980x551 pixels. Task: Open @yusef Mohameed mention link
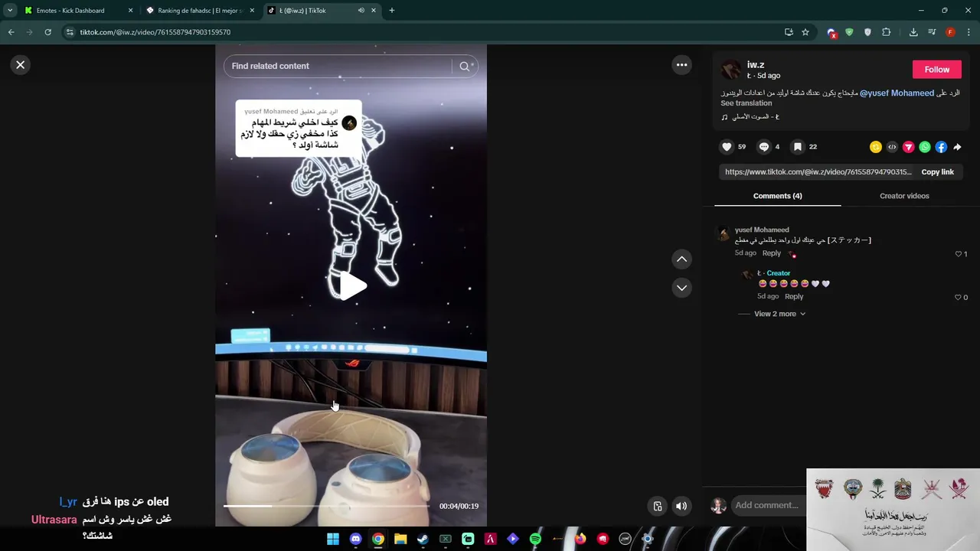[897, 93]
